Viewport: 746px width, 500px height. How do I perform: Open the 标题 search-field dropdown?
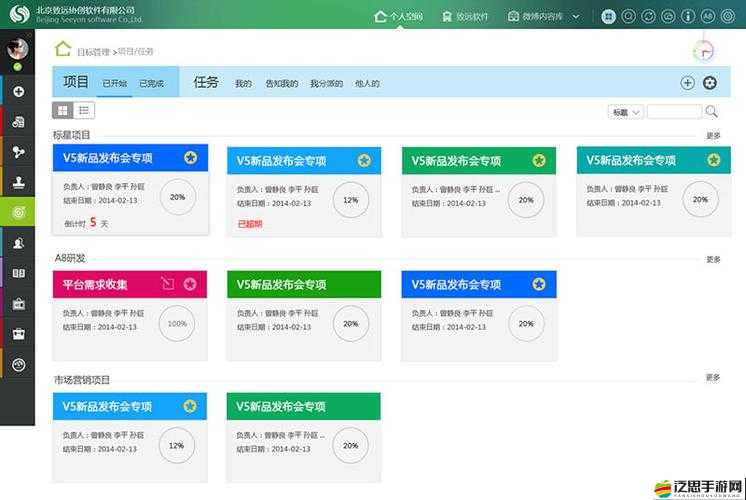(x=626, y=112)
